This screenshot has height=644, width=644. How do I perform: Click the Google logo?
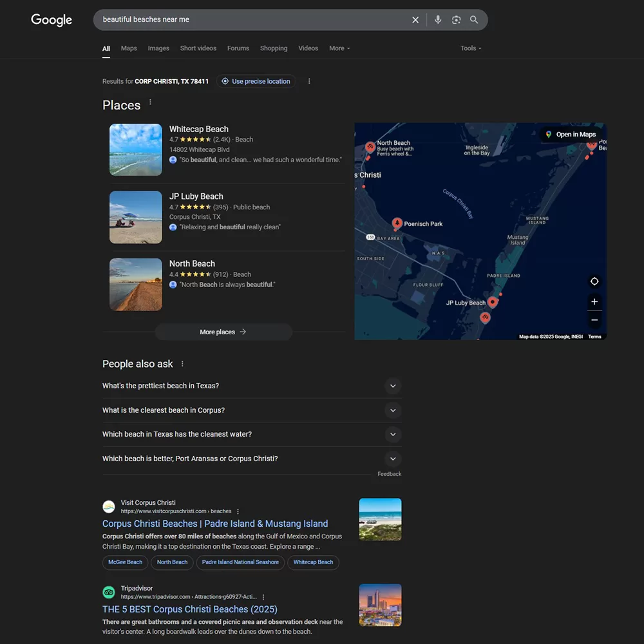point(52,20)
